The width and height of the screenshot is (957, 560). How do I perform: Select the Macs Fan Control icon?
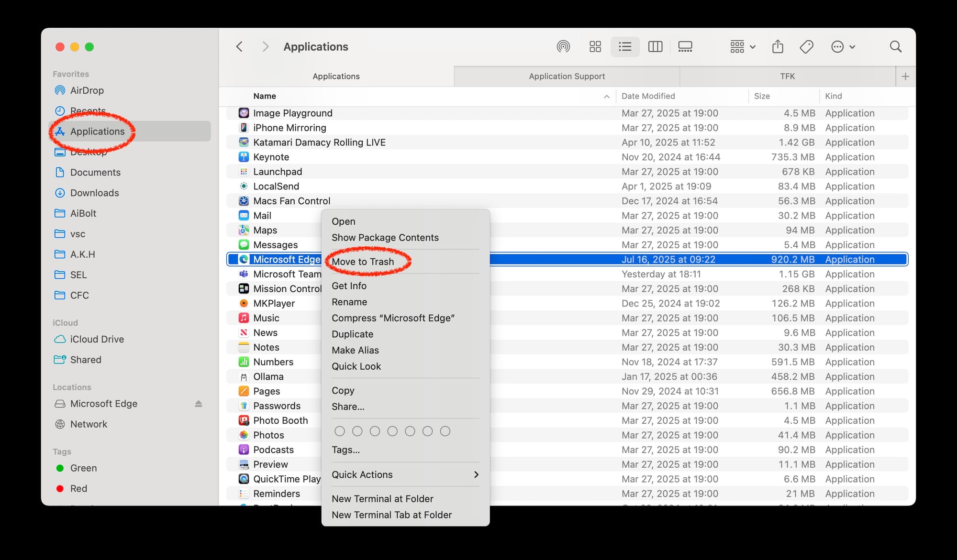click(x=244, y=201)
